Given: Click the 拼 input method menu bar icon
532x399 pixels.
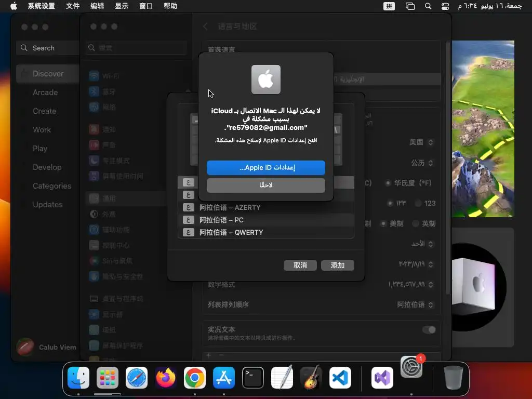Looking at the screenshot, I should coord(389,6).
